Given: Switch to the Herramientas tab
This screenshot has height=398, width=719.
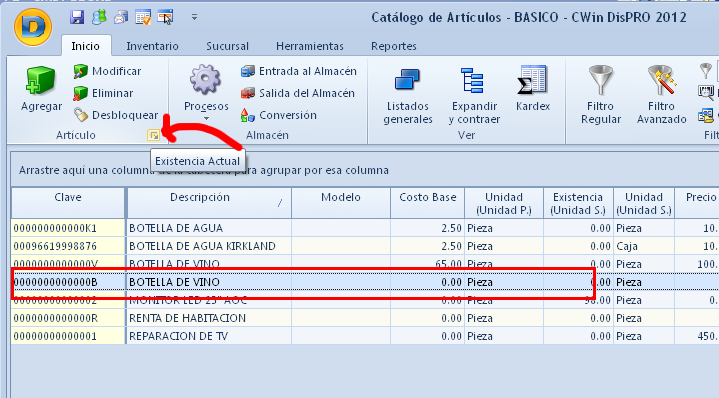Looking at the screenshot, I should point(310,46).
